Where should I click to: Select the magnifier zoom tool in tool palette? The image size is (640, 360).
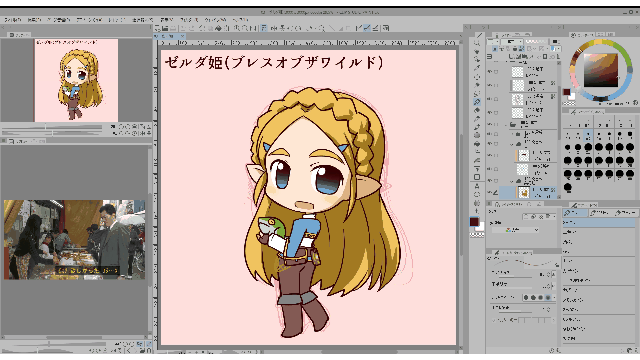coord(477,43)
